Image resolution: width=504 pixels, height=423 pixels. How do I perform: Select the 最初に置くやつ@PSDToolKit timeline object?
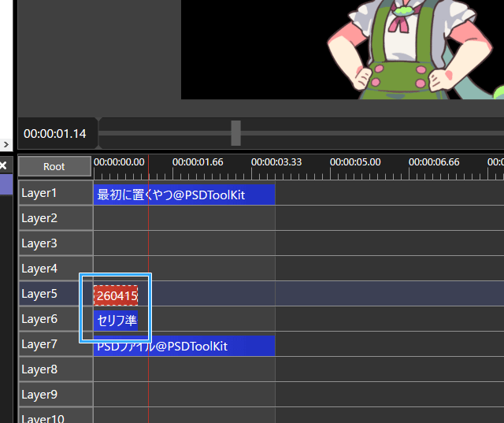pyautogui.click(x=184, y=195)
